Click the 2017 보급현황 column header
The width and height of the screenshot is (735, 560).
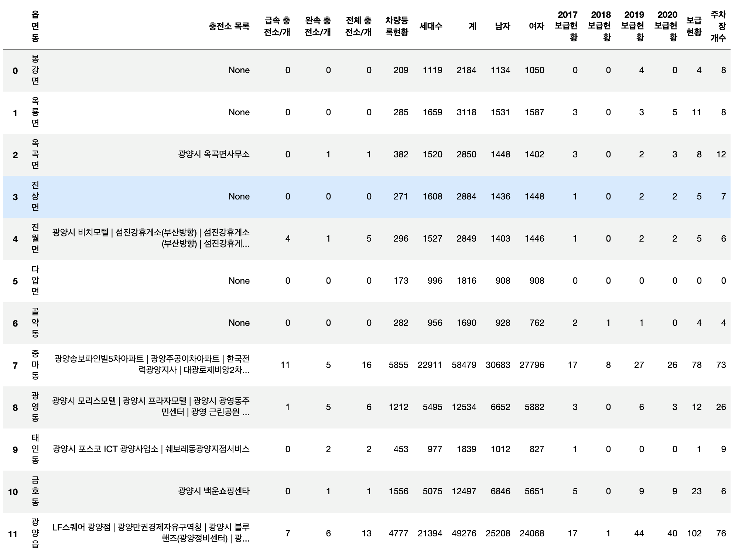pyautogui.click(x=566, y=26)
